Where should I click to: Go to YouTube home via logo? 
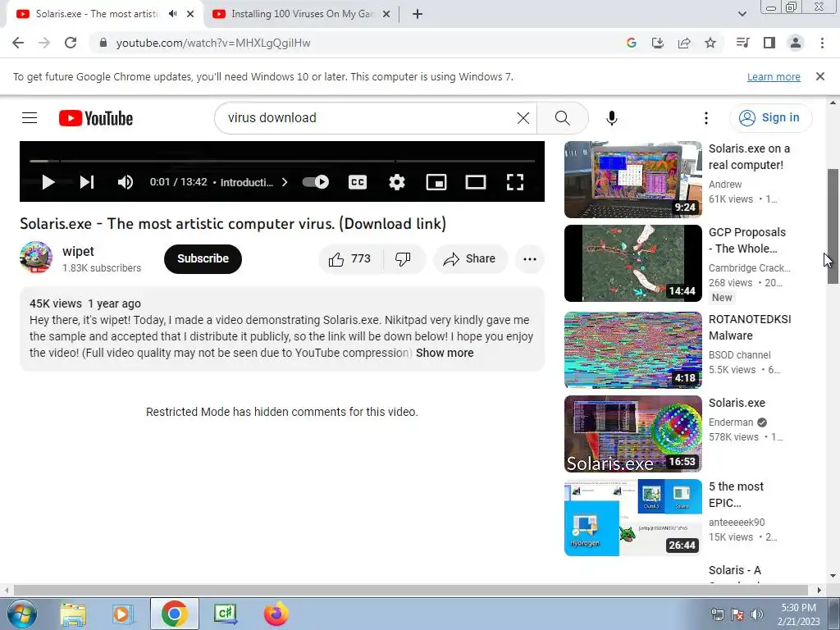pos(96,118)
